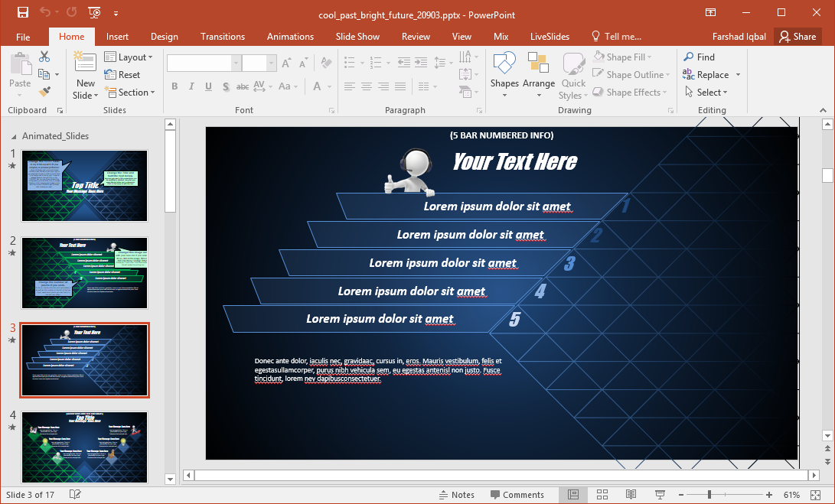
Task: Open the Font dropdown
Action: click(234, 62)
